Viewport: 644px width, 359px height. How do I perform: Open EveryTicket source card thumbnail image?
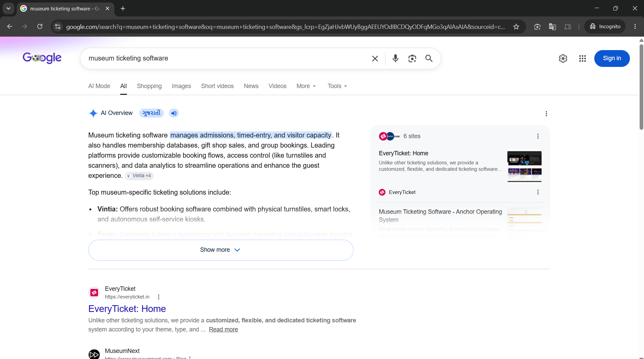tap(524, 166)
